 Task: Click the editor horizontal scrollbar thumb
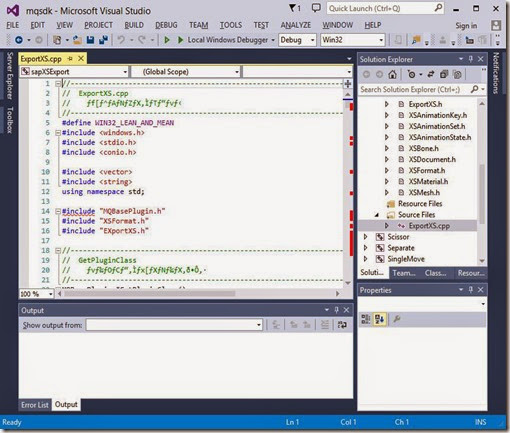(x=149, y=294)
